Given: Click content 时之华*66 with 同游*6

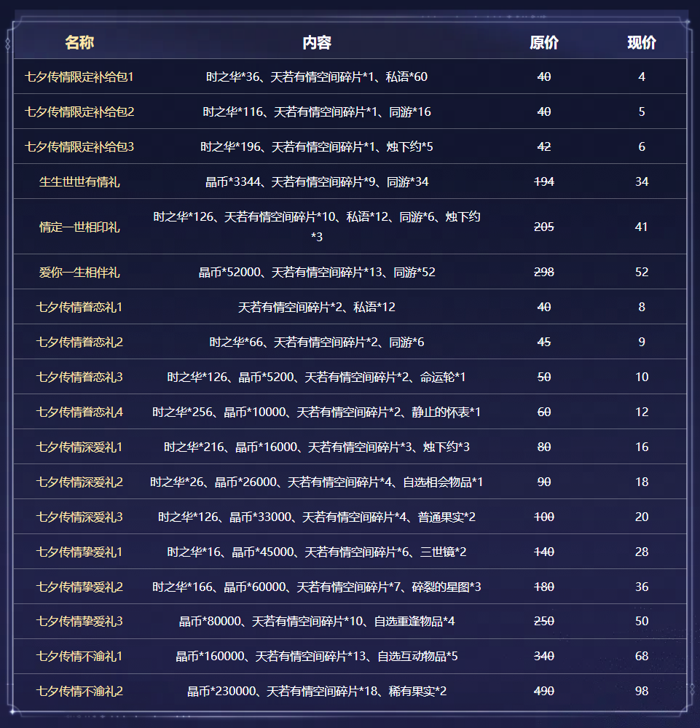Looking at the screenshot, I should coord(317,343).
